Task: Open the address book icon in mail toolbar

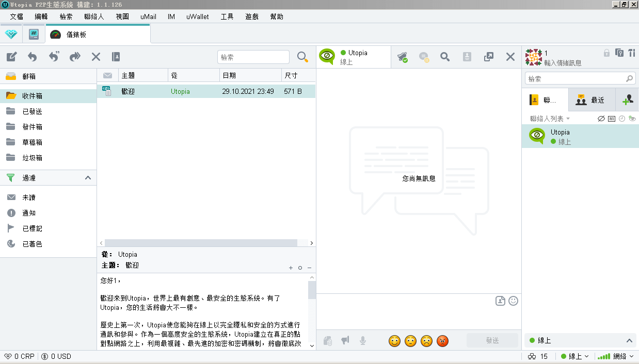Action: (116, 57)
